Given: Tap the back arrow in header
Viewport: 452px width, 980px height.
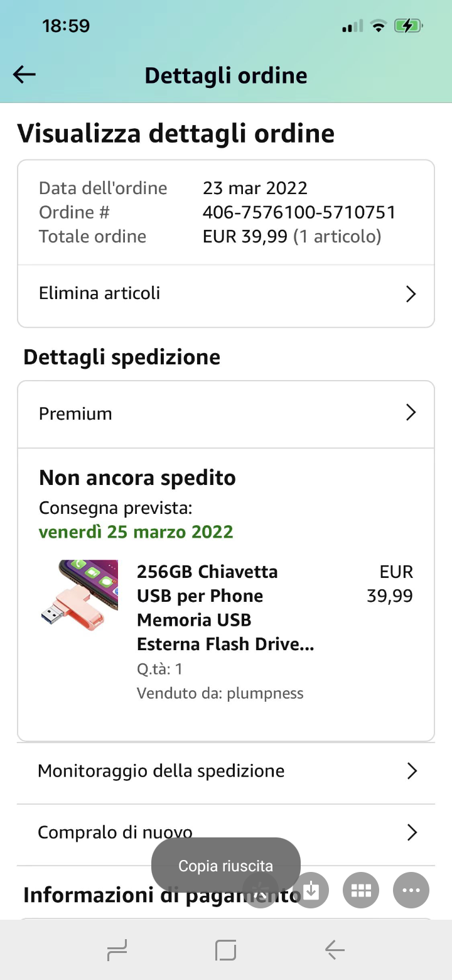Looking at the screenshot, I should [24, 75].
